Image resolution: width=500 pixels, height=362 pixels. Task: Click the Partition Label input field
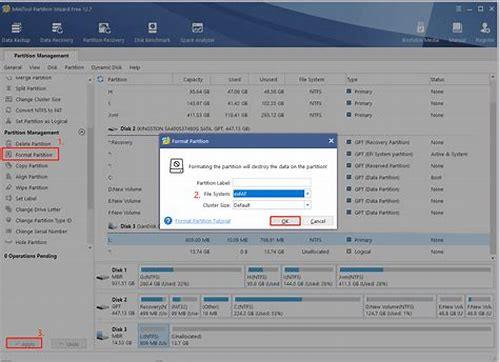click(x=272, y=183)
